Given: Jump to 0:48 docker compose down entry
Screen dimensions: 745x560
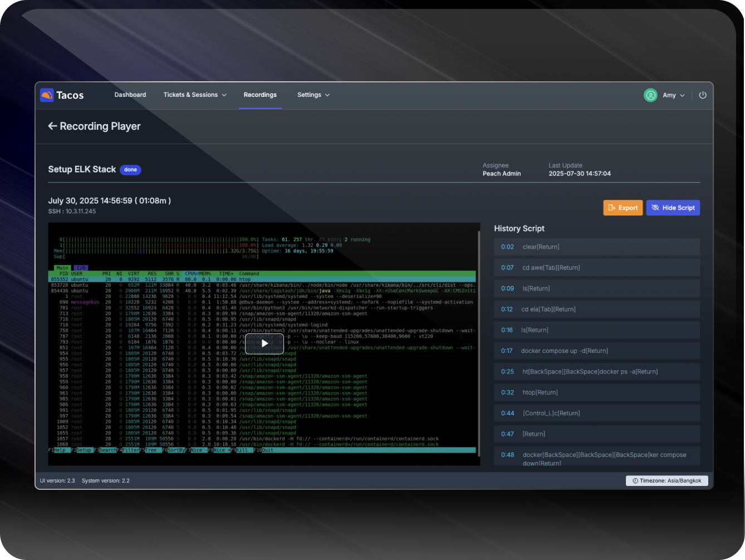Looking at the screenshot, I should [597, 456].
